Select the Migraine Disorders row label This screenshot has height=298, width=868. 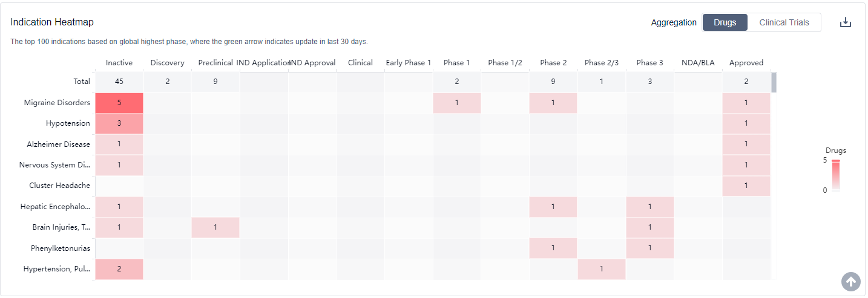(x=57, y=103)
